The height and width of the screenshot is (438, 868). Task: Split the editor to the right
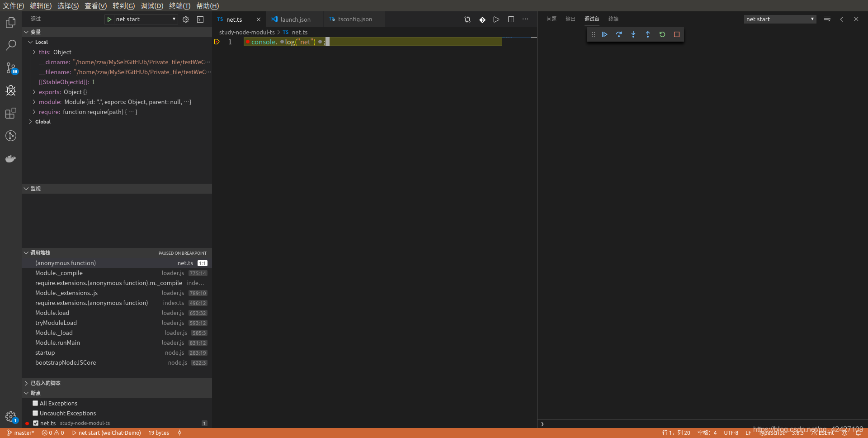pos(511,19)
